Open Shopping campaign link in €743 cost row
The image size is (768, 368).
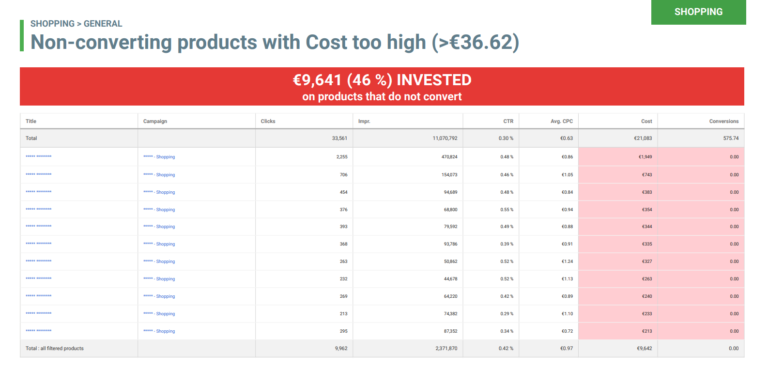159,174
